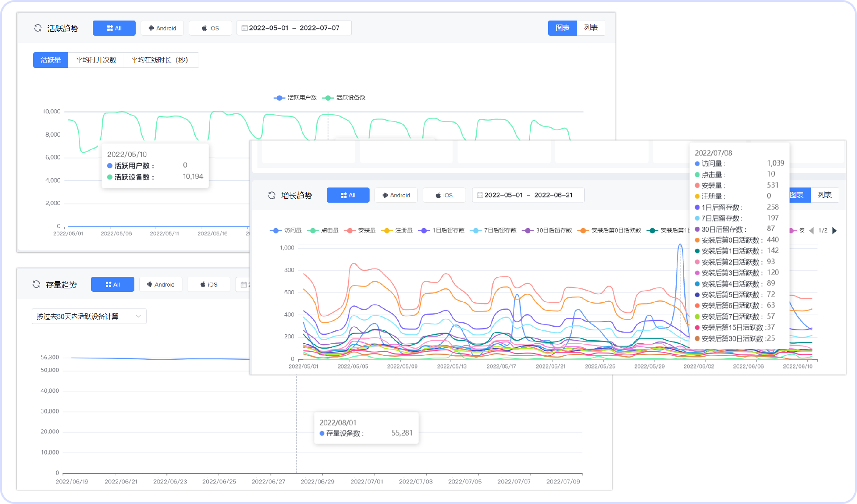Click refresh icon next to 增长趋势
The height and width of the screenshot is (504, 857).
coord(271,195)
